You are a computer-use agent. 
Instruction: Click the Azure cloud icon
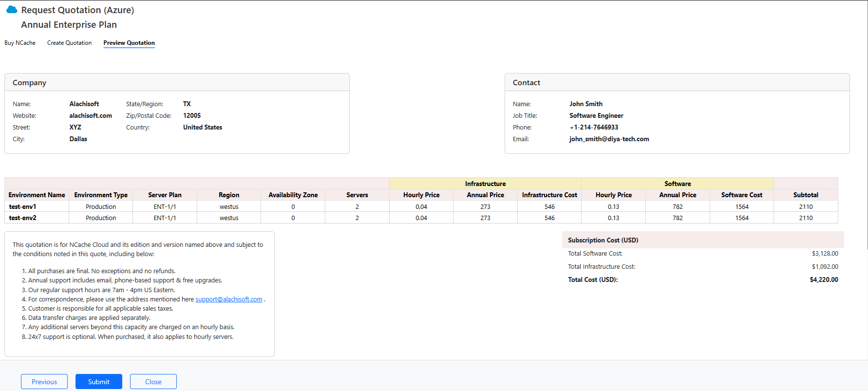(x=12, y=10)
